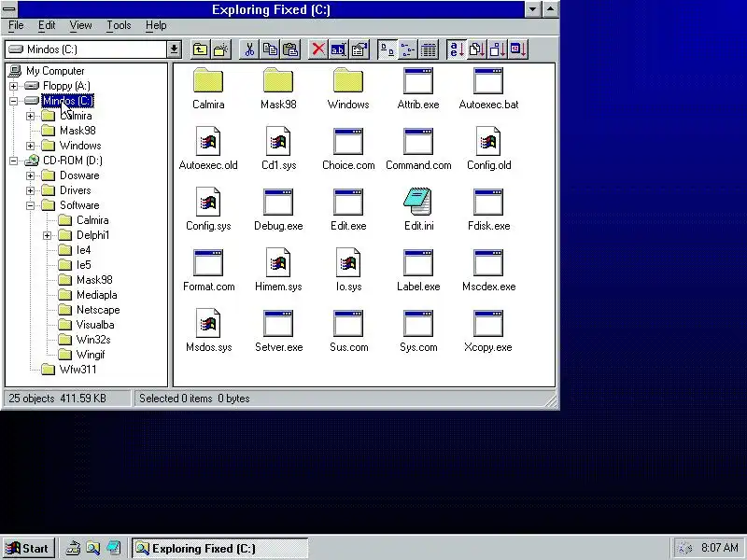The image size is (747, 560).
Task: Click the Start button
Action: click(x=29, y=548)
